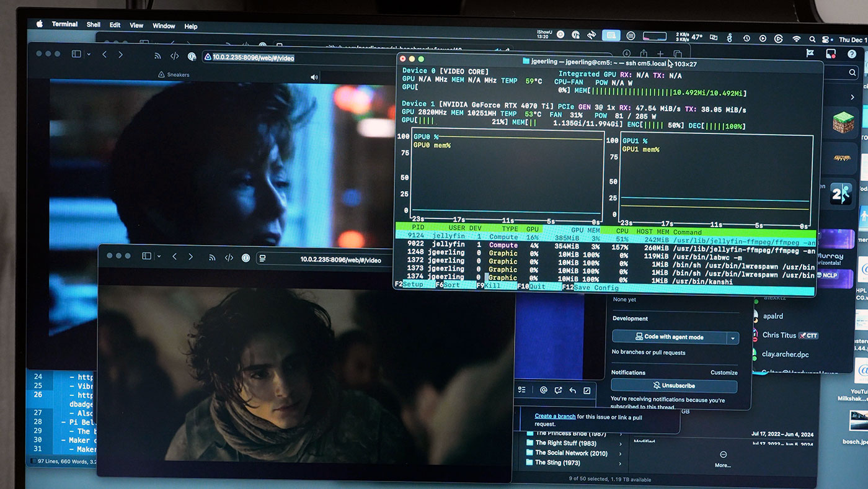Open the Code with agent mode dropdown arrow
The height and width of the screenshot is (489, 868).
734,338
